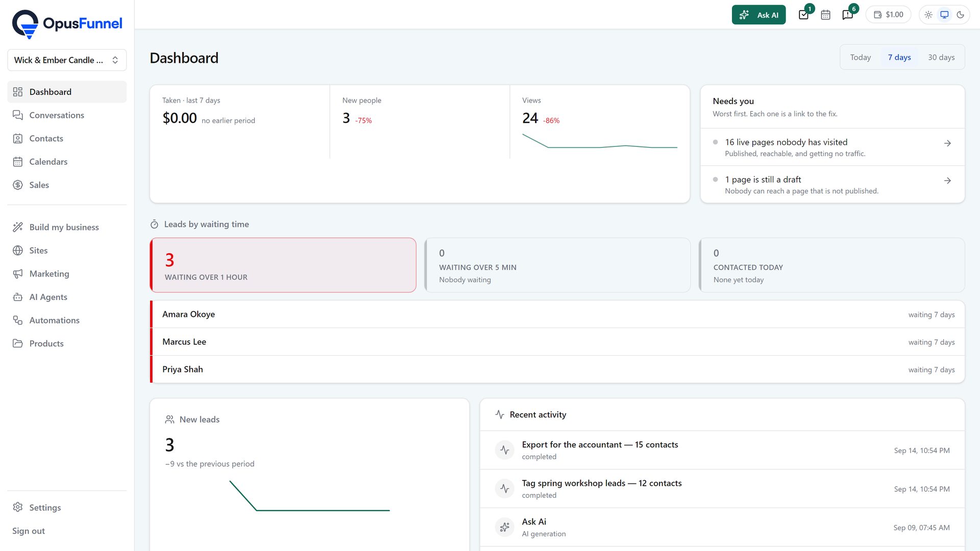The image size is (980, 551).
Task: Click the people icon beside New leads
Action: [x=170, y=419]
